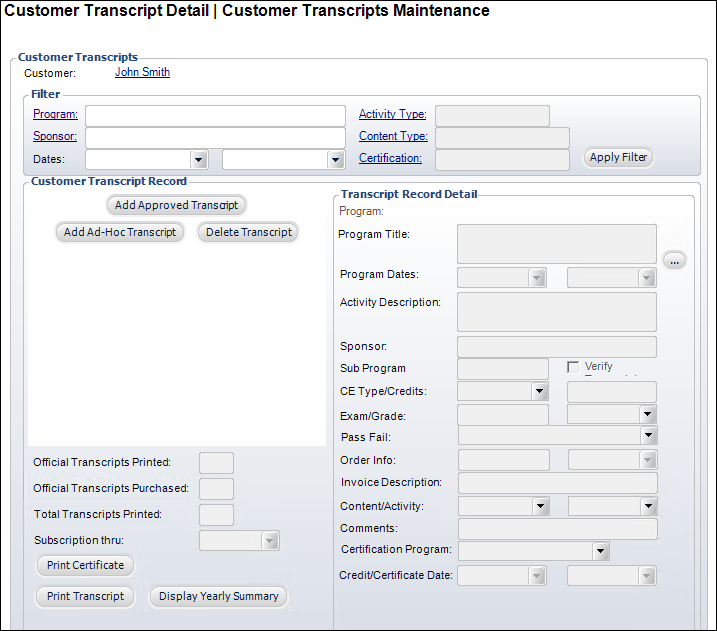The image size is (717, 631).
Task: Click the Sponsor filter link
Action: (55, 136)
